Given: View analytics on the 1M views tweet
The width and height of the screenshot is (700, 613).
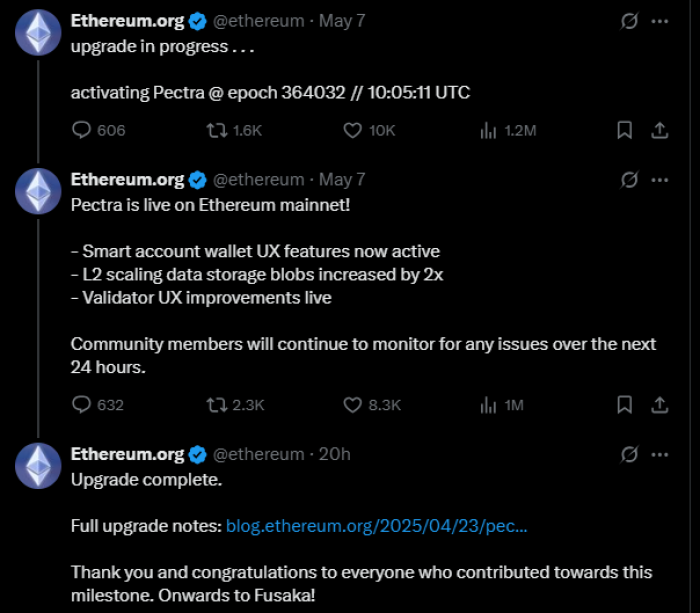Looking at the screenshot, I should point(489,404).
